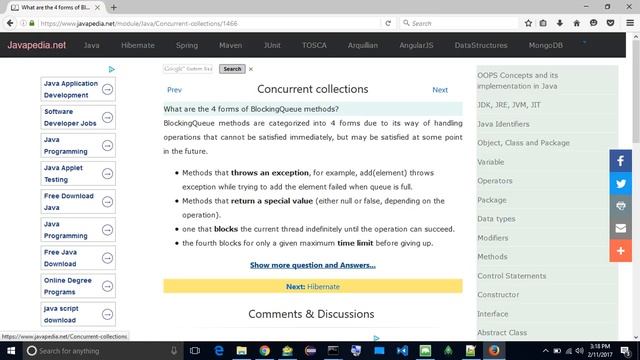Open Action Center notifications icon
The image size is (640, 360).
tap(625, 351)
